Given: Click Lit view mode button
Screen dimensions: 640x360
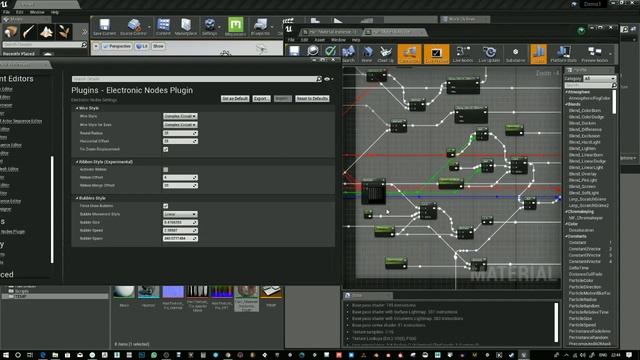Looking at the screenshot, I should pyautogui.click(x=142, y=47).
